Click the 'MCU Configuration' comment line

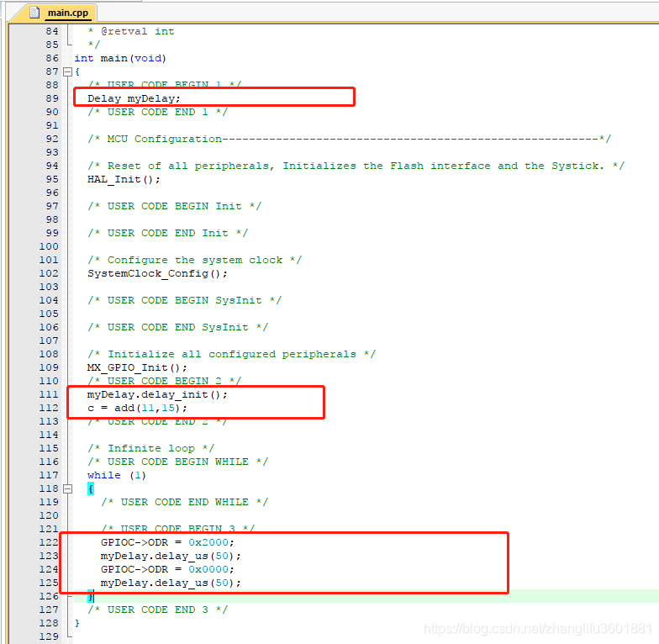(x=349, y=140)
